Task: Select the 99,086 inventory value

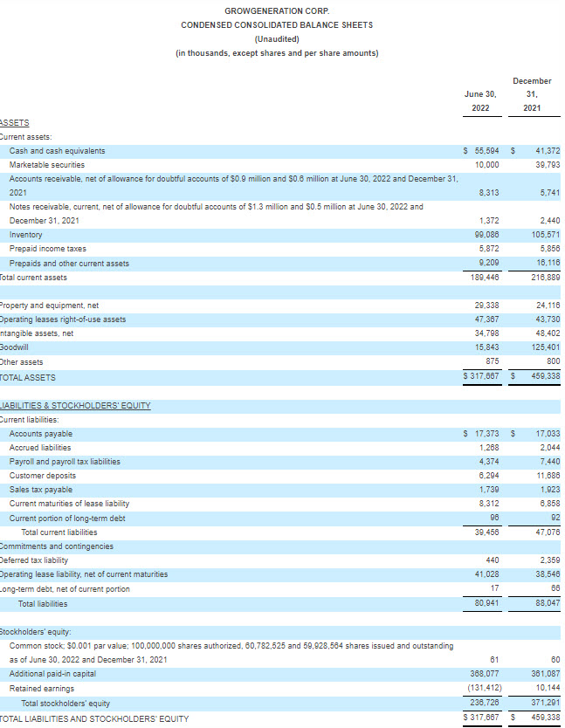Action: click(486, 235)
